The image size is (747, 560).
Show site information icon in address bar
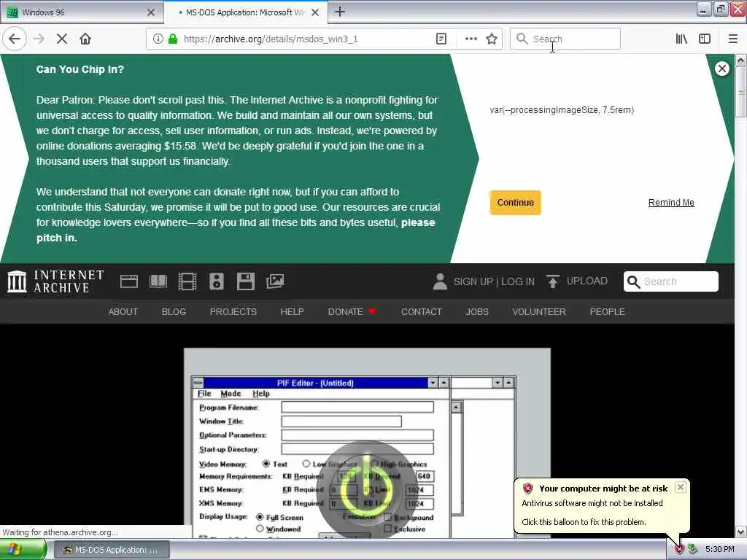point(158,39)
